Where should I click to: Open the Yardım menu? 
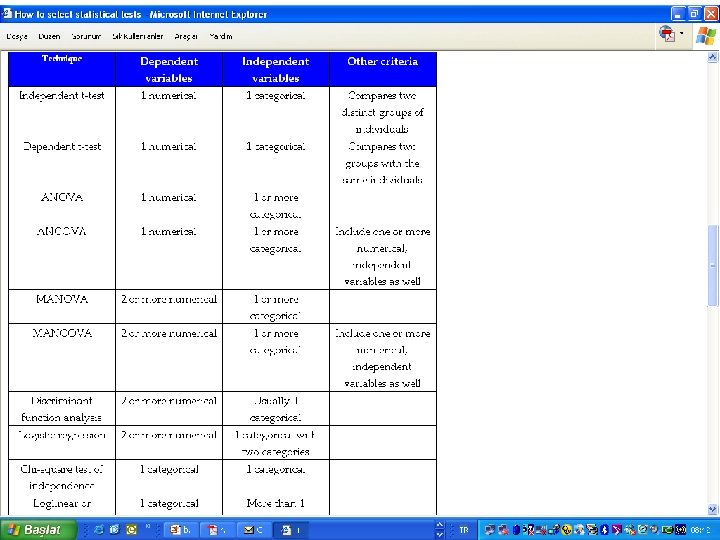tap(220, 36)
